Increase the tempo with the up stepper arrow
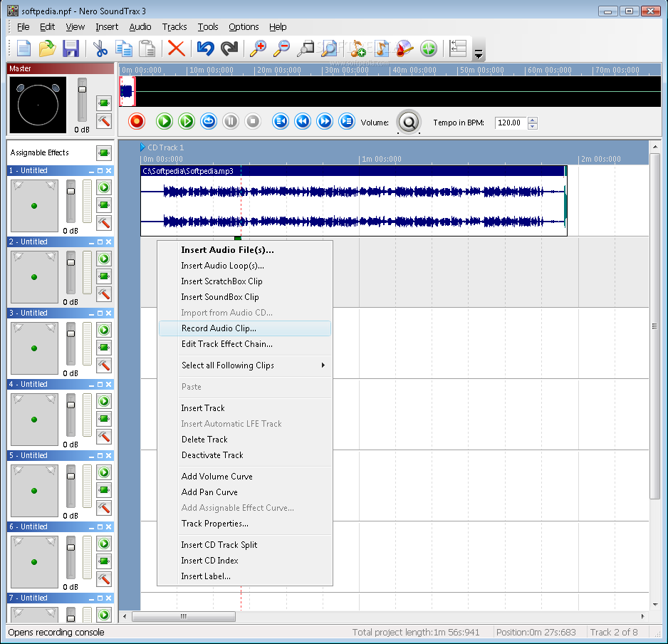Viewport: 668px width, 644px height. pyautogui.click(x=533, y=120)
